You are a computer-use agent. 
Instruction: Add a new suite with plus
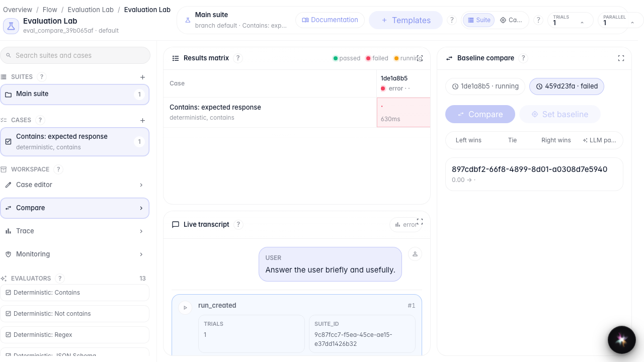(143, 77)
